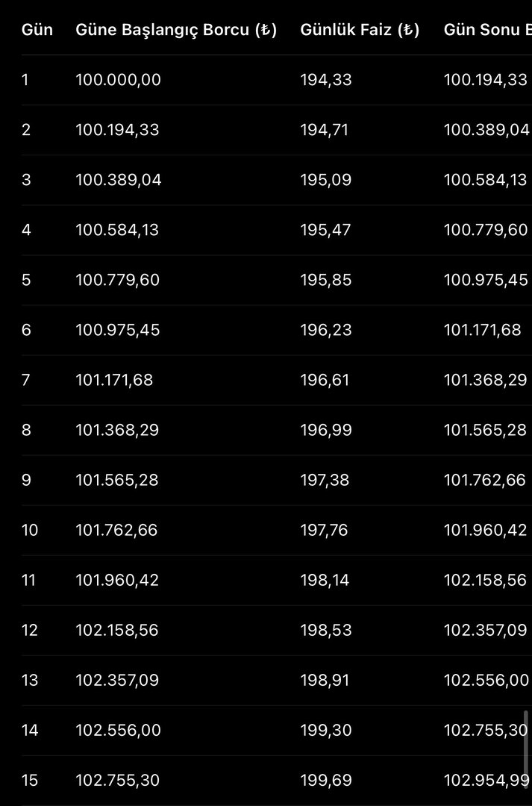Select interest value 198,14 on day 11
Screen dimensions: 532x806
[x=325, y=580]
